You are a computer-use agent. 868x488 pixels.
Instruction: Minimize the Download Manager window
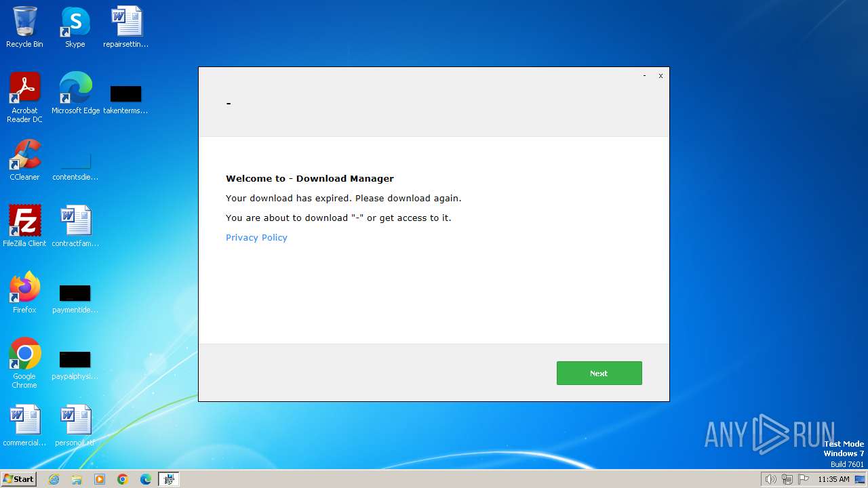644,76
